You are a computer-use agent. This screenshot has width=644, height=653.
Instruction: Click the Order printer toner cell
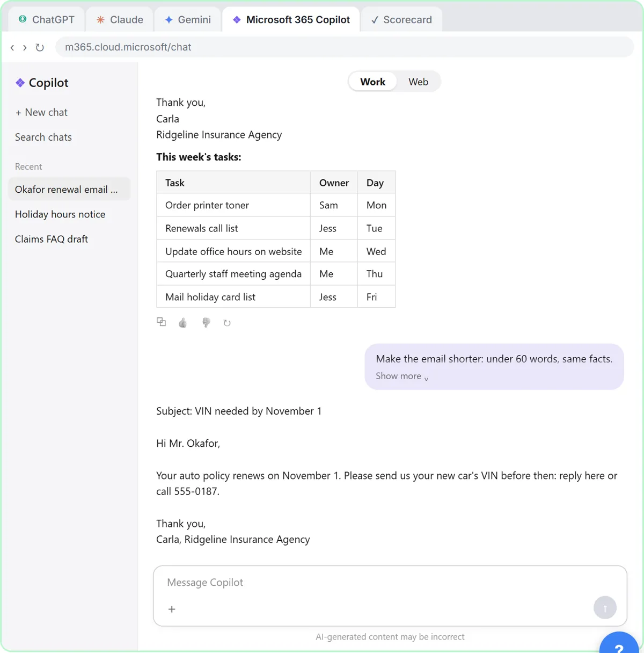[x=233, y=205]
